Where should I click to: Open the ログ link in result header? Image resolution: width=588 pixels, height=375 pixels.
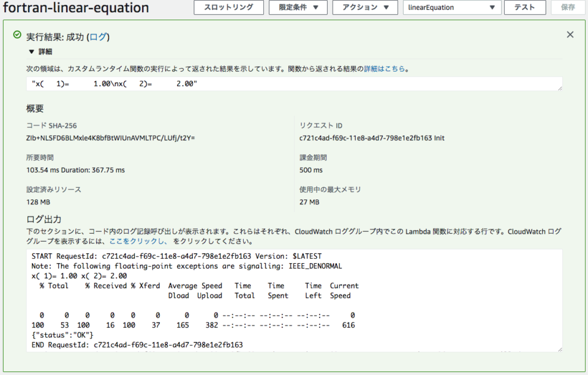(98, 37)
